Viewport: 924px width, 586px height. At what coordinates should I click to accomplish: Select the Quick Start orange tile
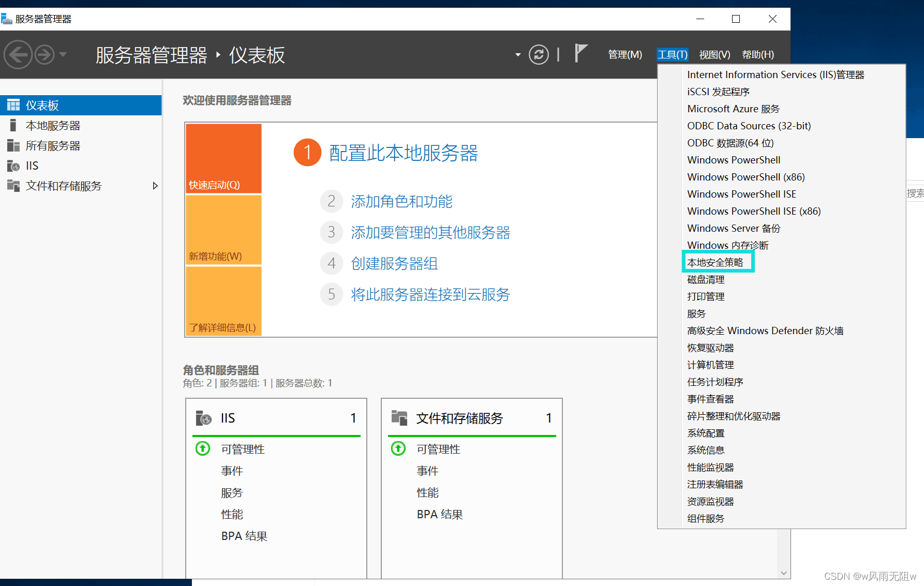click(x=223, y=158)
